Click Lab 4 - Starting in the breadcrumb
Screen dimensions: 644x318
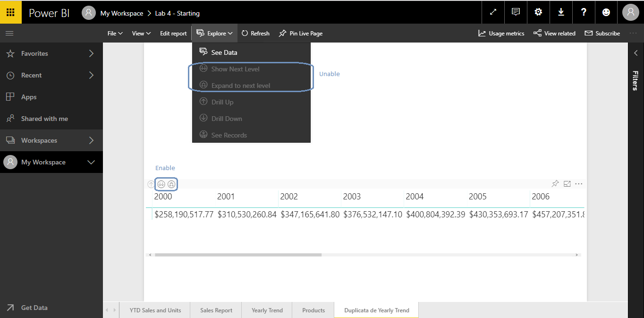(x=177, y=13)
